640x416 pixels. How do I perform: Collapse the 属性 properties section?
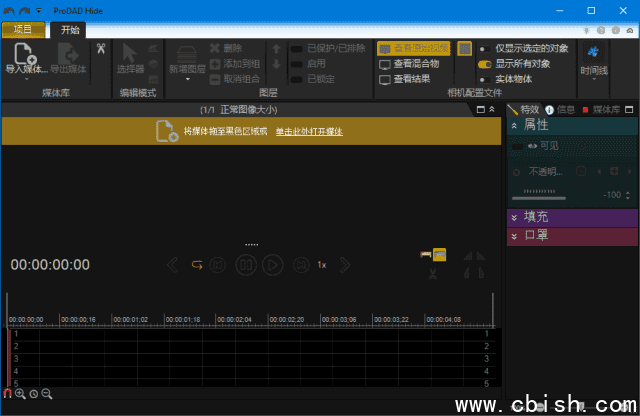click(515, 125)
